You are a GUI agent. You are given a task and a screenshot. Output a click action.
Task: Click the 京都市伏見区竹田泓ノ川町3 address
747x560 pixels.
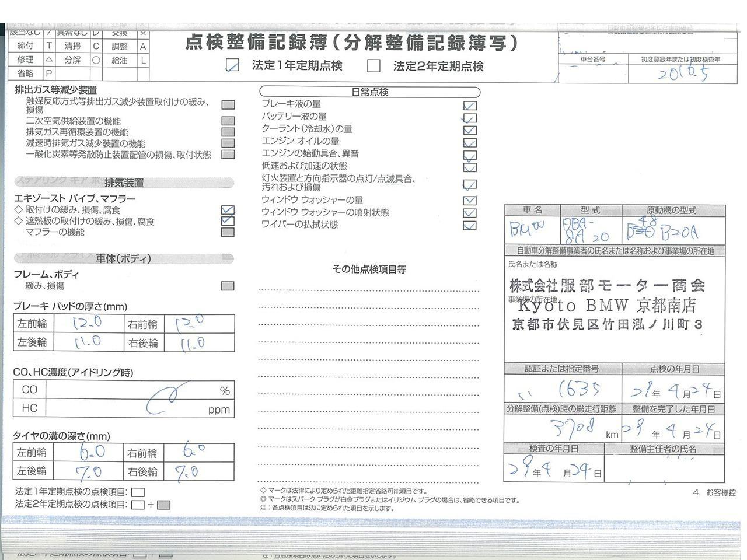point(607,325)
